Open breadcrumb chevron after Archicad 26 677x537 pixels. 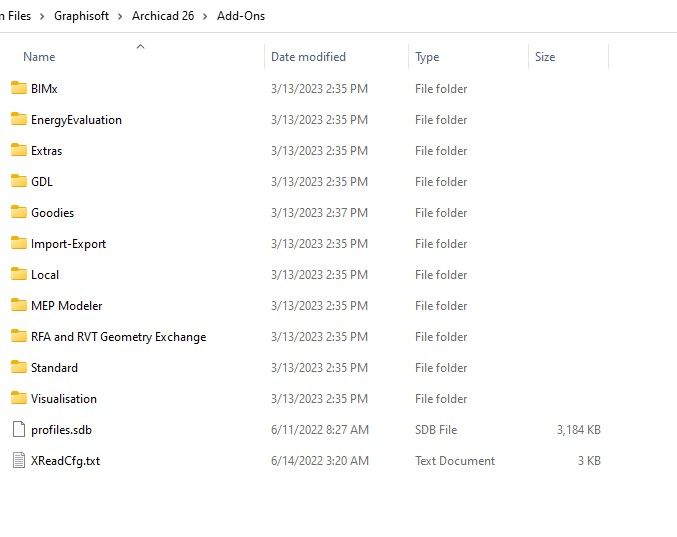206,16
